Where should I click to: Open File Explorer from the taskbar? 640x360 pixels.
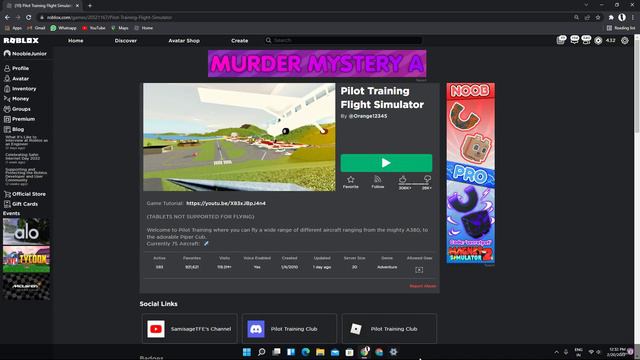[x=320, y=352]
